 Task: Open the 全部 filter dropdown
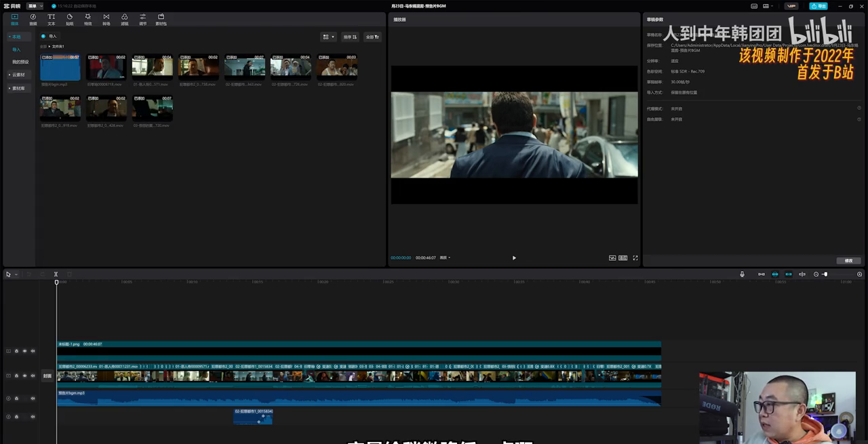(x=372, y=37)
